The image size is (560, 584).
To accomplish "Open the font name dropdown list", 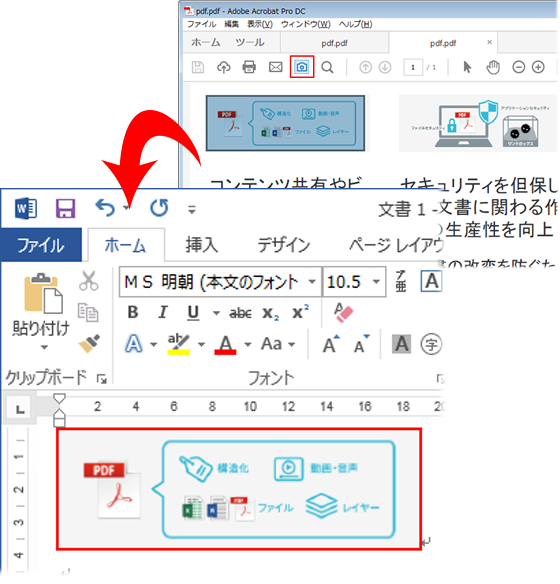I will (312, 282).
